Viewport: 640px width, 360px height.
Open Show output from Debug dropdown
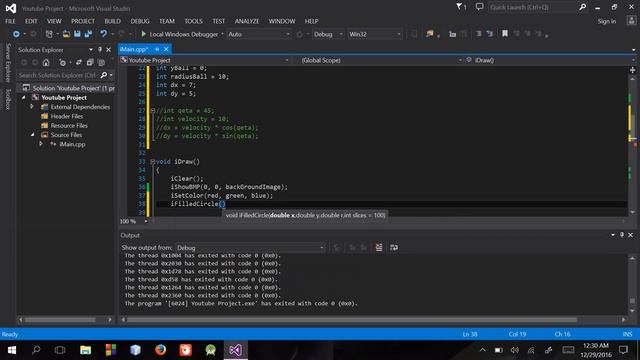coord(250,247)
